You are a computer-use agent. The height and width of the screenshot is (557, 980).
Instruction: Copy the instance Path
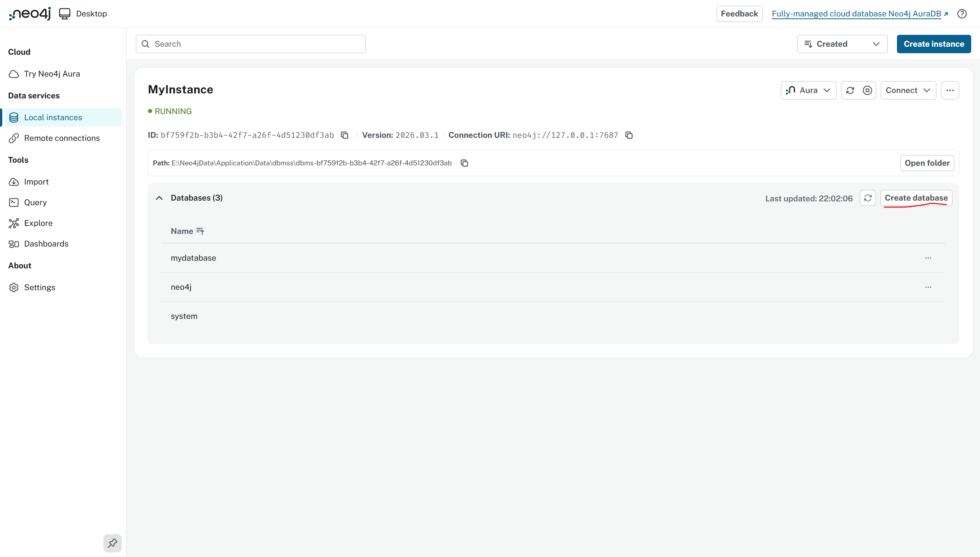[464, 163]
